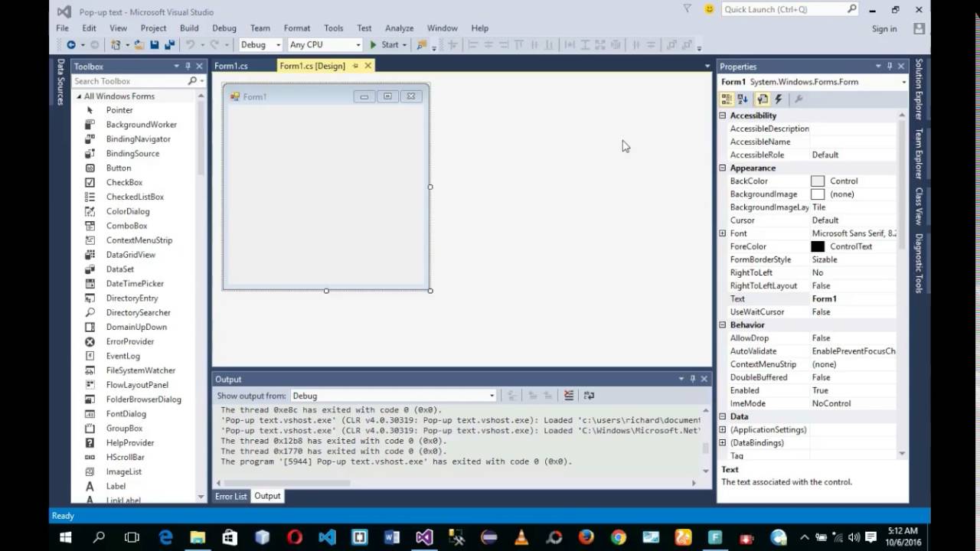Switch to the Form1.cs code tab
The height and width of the screenshot is (551, 980).
[x=231, y=66]
